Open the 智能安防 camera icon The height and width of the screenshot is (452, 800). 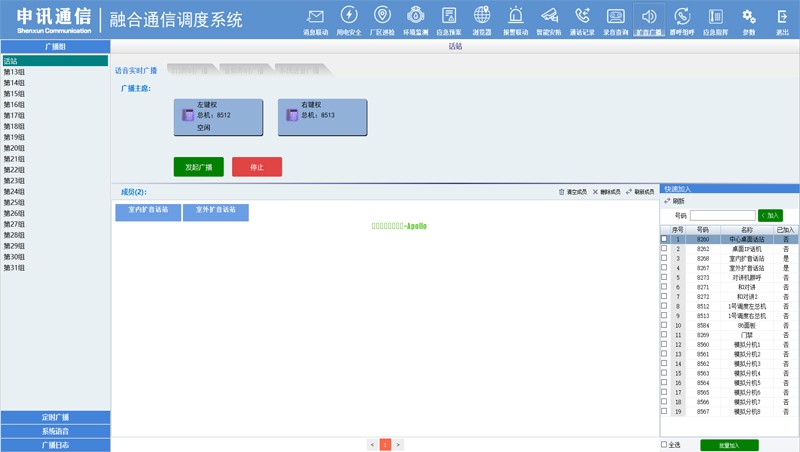549,16
